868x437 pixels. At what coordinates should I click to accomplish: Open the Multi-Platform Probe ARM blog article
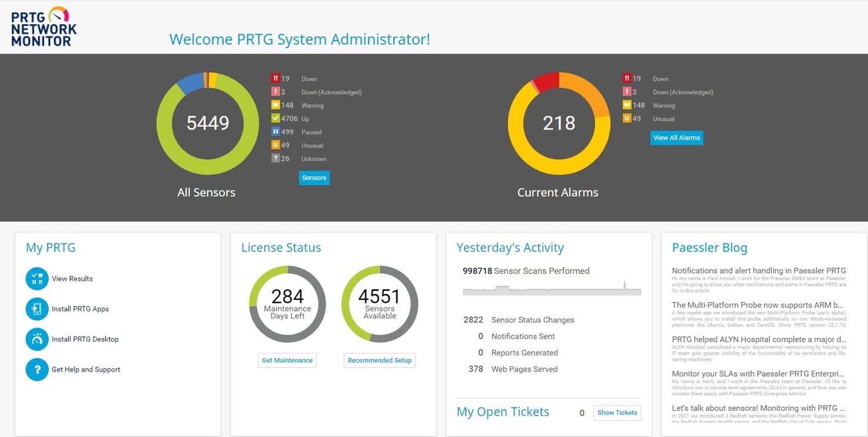757,304
